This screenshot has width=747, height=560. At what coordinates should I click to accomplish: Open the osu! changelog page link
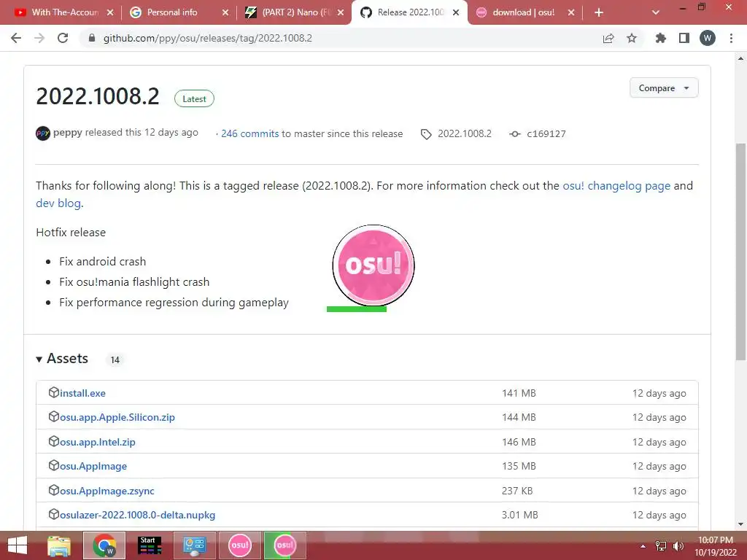(616, 186)
